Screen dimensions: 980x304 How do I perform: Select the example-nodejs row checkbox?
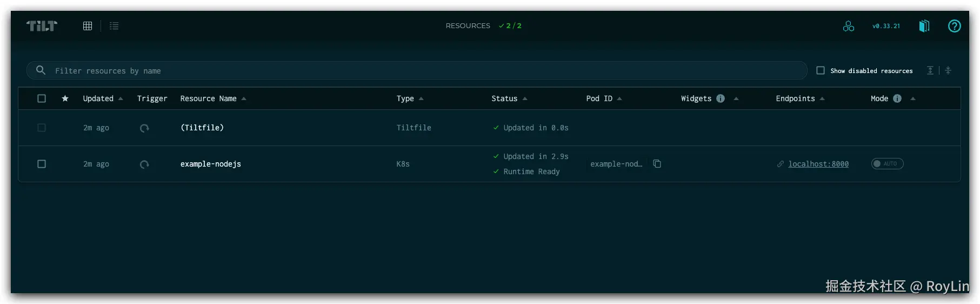tap(42, 164)
